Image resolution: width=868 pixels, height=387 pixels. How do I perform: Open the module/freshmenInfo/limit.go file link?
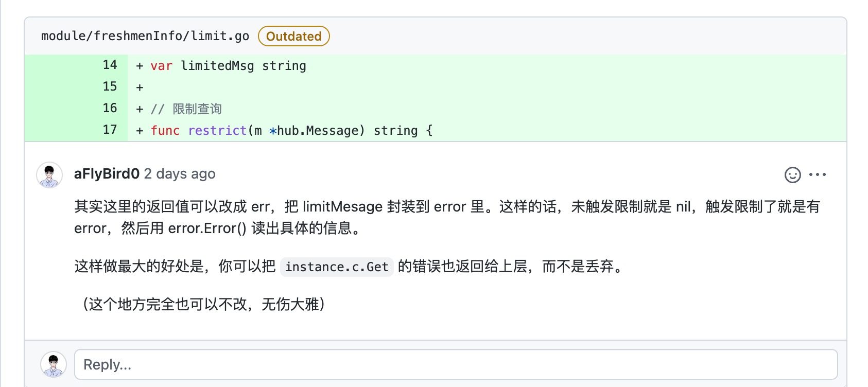[x=146, y=36]
